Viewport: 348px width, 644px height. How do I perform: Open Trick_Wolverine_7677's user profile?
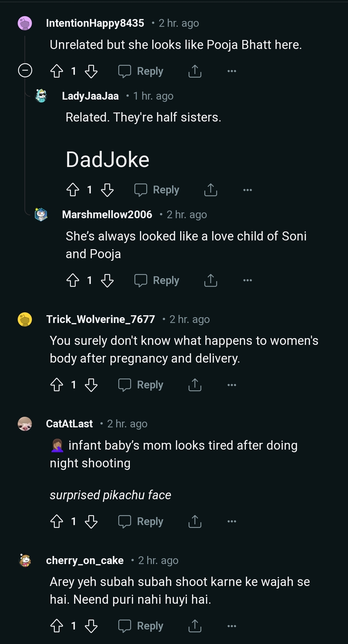(101, 319)
